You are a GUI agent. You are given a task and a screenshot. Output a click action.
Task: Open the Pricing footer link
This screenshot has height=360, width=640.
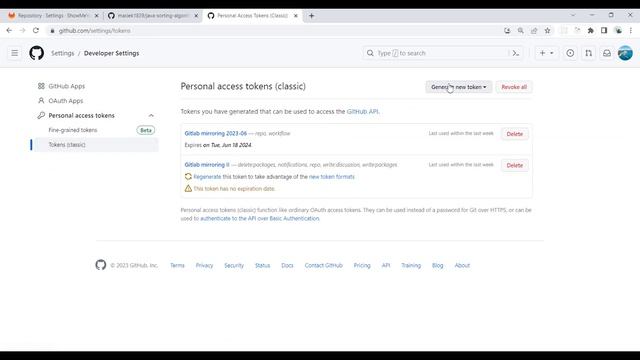(x=362, y=265)
